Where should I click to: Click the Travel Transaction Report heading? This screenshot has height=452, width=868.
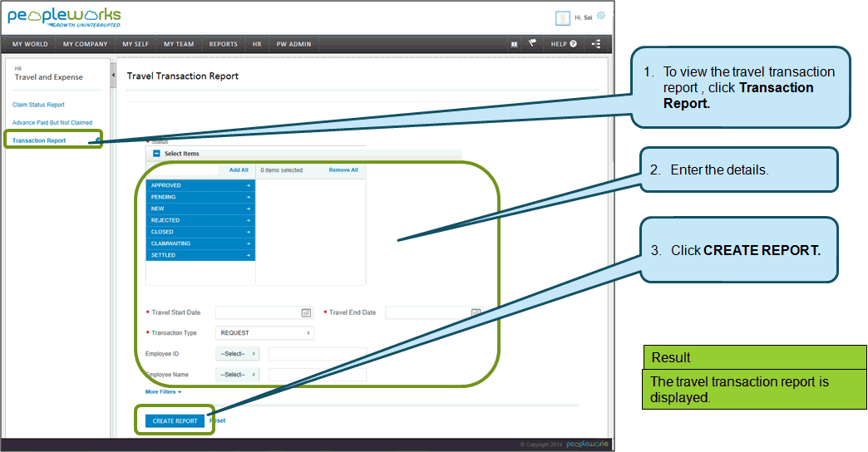point(183,76)
